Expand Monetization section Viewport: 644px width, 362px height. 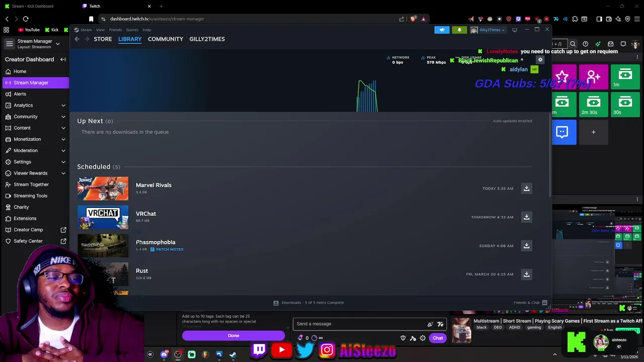point(35,139)
